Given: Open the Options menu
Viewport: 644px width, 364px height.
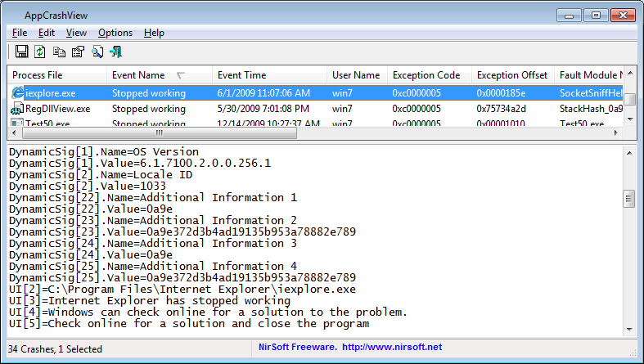Looking at the screenshot, I should pyautogui.click(x=115, y=33).
